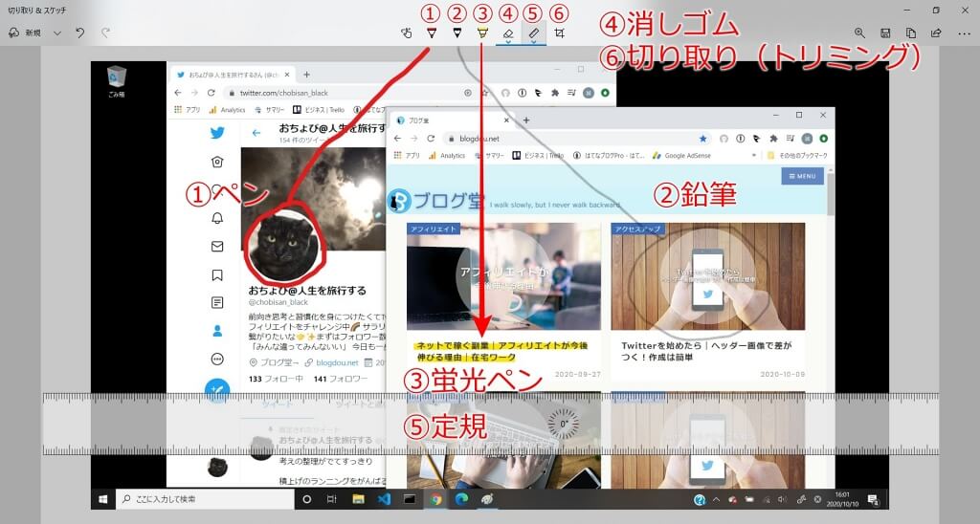Viewport: 980px width, 524px height.
Task: Click the blue MENU button on the blog
Action: point(803,176)
